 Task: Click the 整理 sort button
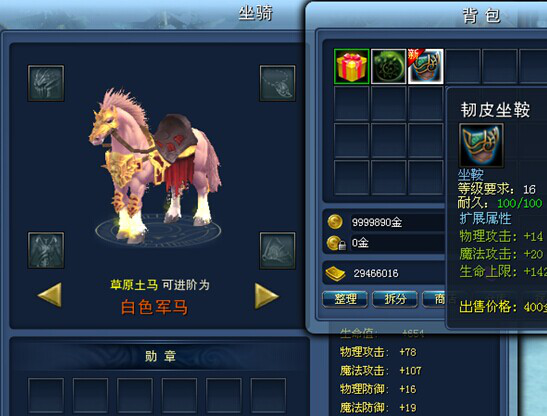(345, 299)
